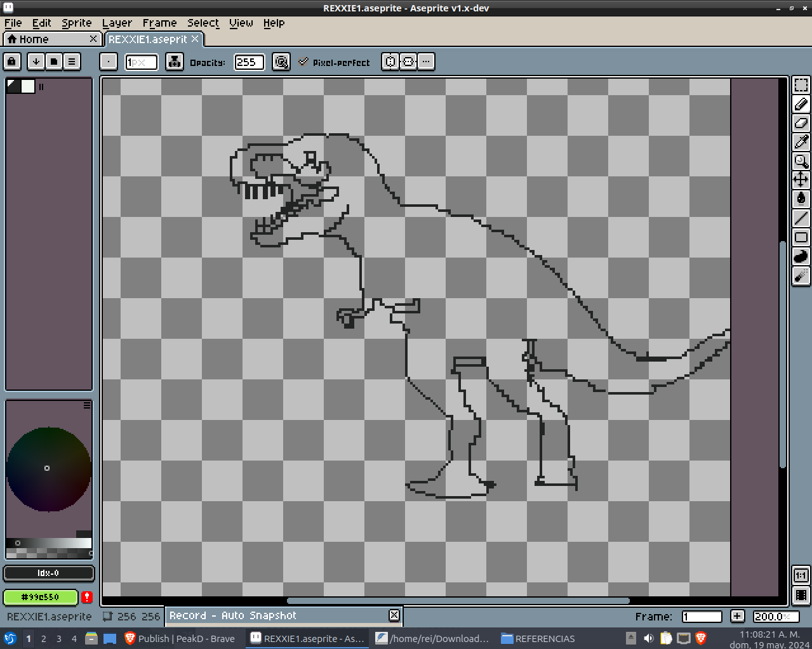Click the palette presets button
This screenshot has height=649, width=812.
(x=54, y=62)
